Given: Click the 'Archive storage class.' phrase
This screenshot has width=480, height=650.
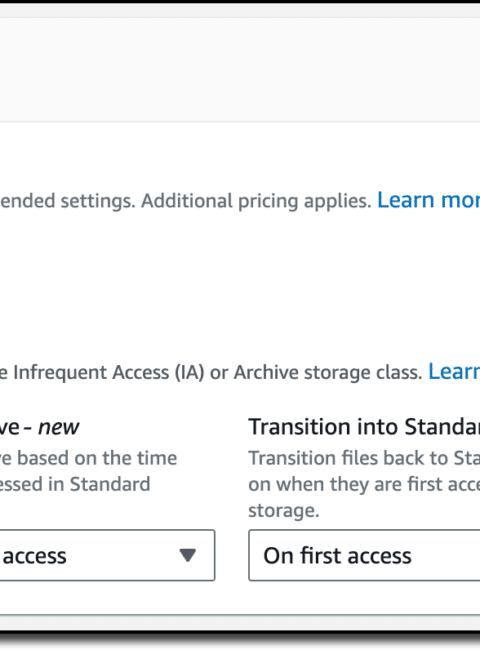Looking at the screenshot, I should pos(328,372).
